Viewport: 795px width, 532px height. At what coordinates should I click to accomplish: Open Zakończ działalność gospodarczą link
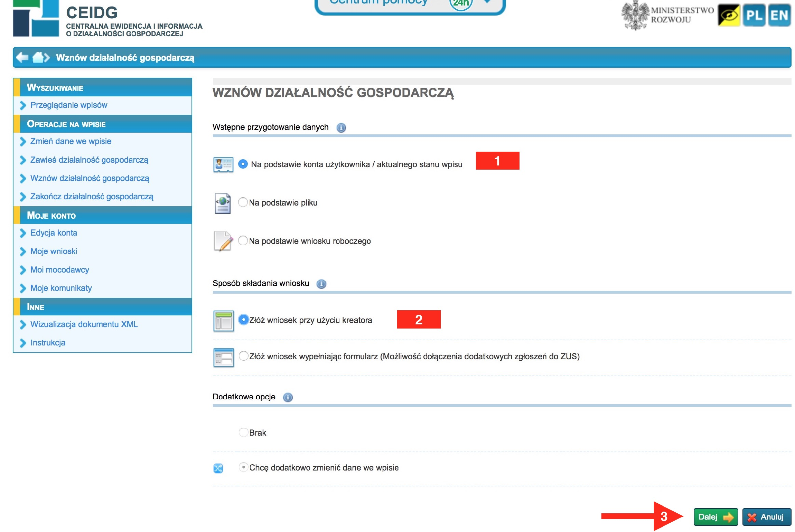coord(92,197)
